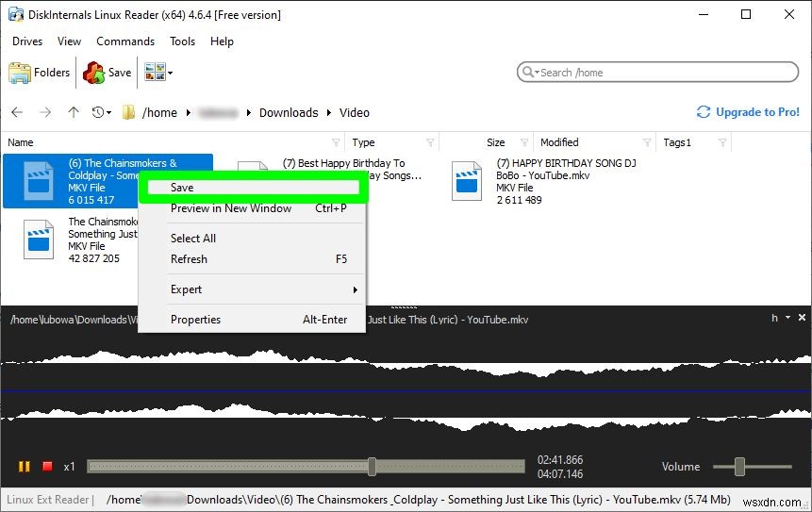Image resolution: width=812 pixels, height=512 pixels.
Task: Click the 'h' preview mode label
Action: [774, 318]
